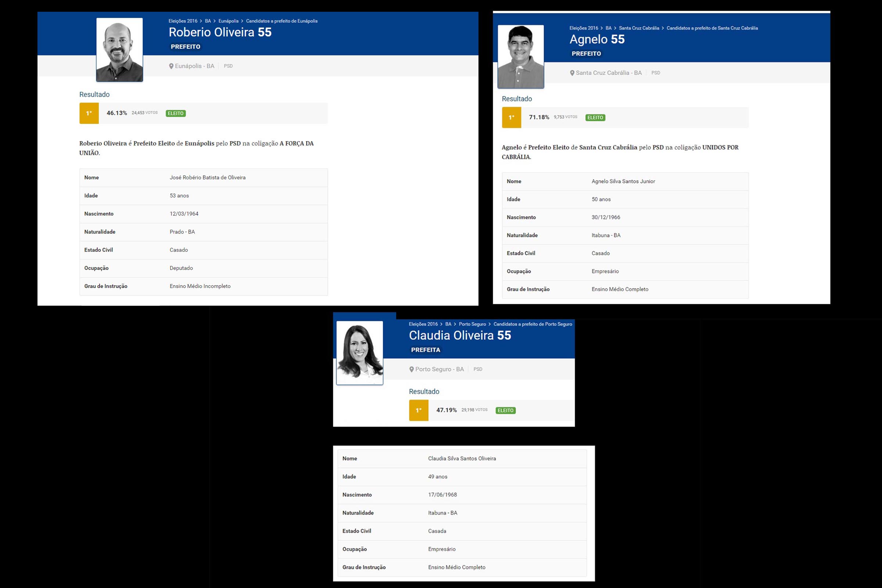The image size is (882, 588).
Task: Click the yellow 1º rank box beside 46.13%
Action: tap(89, 113)
